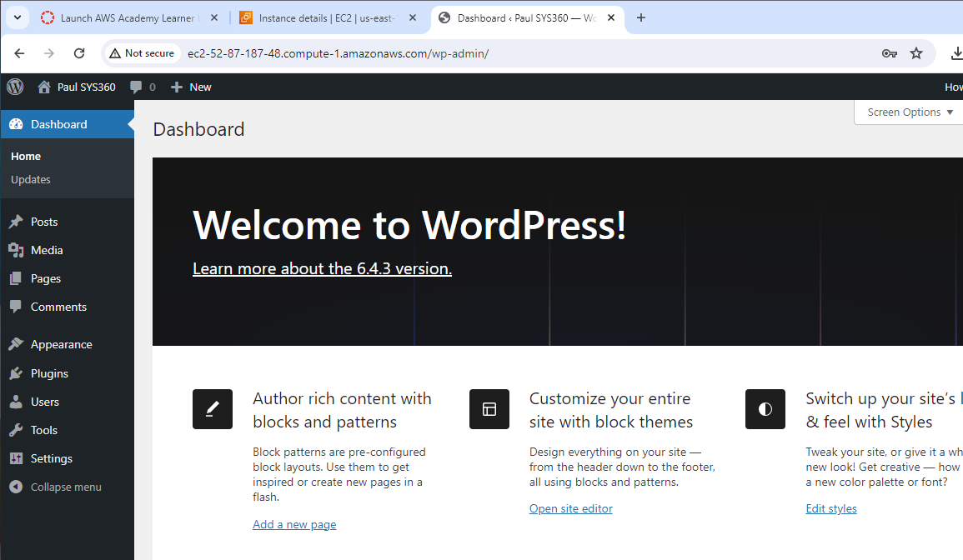The image size is (963, 560).
Task: Open the New content menu in admin bar
Action: [191, 87]
